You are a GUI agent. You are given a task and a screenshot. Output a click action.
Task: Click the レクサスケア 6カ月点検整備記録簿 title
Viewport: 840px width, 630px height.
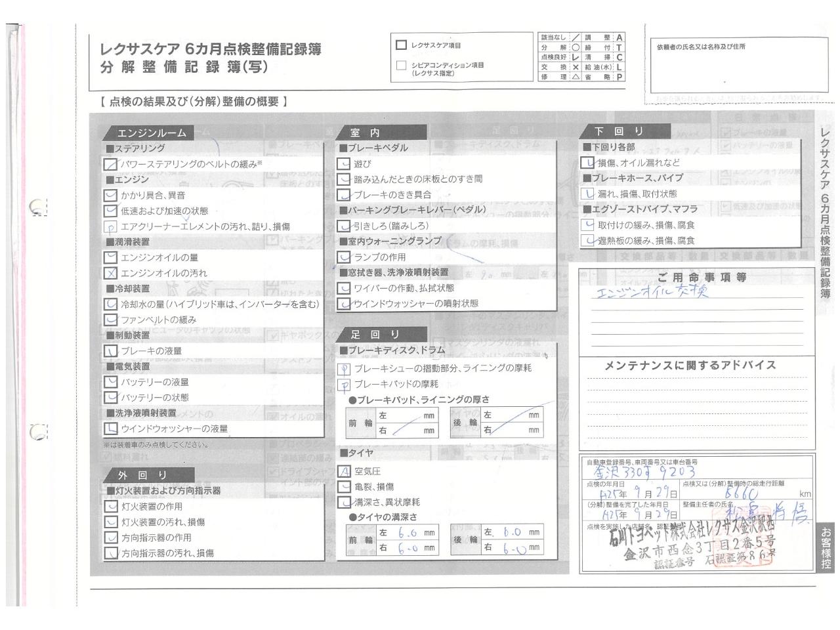tap(211, 49)
